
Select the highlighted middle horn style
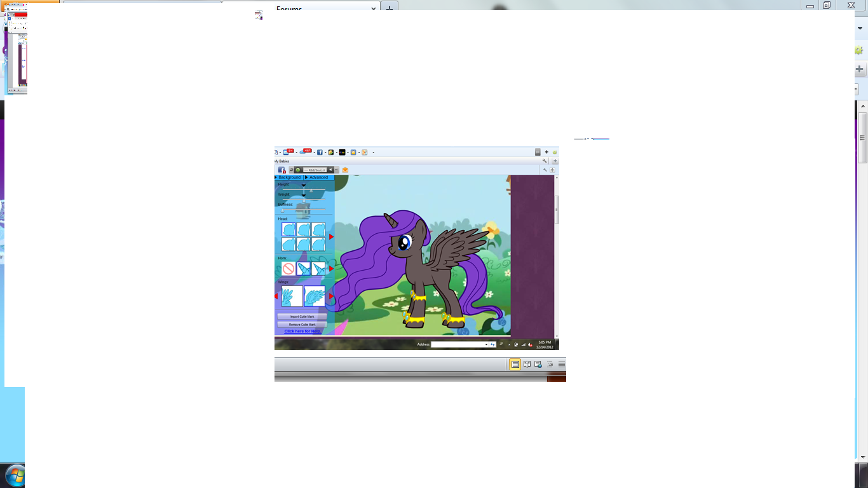(304, 269)
